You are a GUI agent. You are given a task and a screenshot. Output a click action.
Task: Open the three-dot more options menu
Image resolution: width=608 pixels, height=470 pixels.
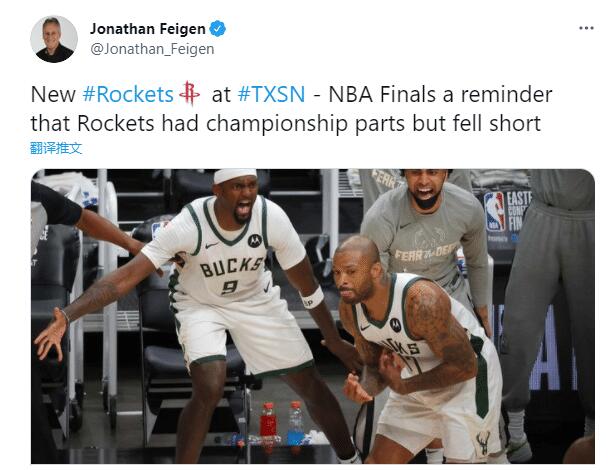pyautogui.click(x=586, y=28)
